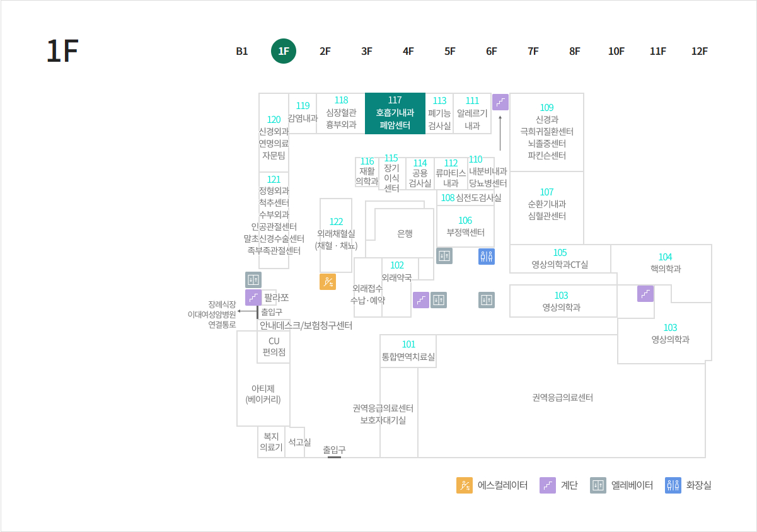Click the stairs icon beside room 111
This screenshot has height=532, width=757.
coord(500,102)
